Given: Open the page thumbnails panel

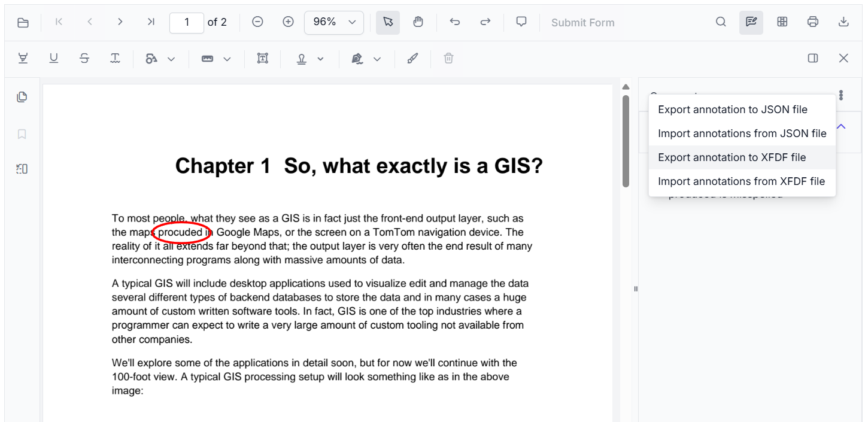Looking at the screenshot, I should (22, 97).
